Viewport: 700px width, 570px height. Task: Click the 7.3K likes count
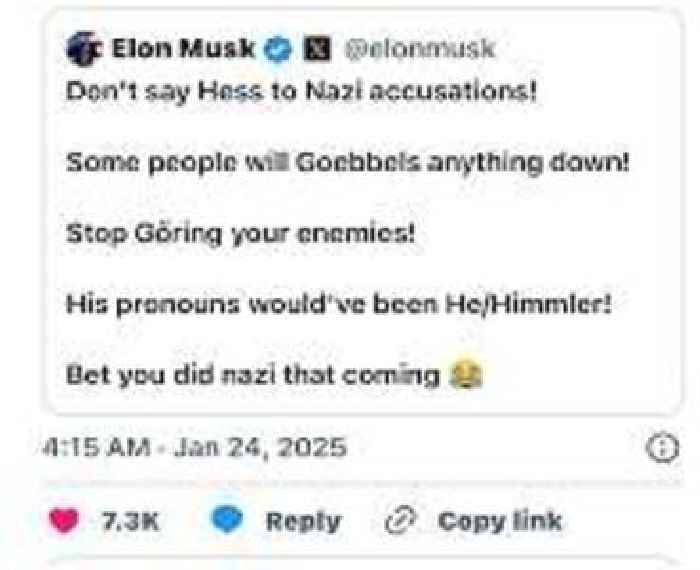[130, 521]
